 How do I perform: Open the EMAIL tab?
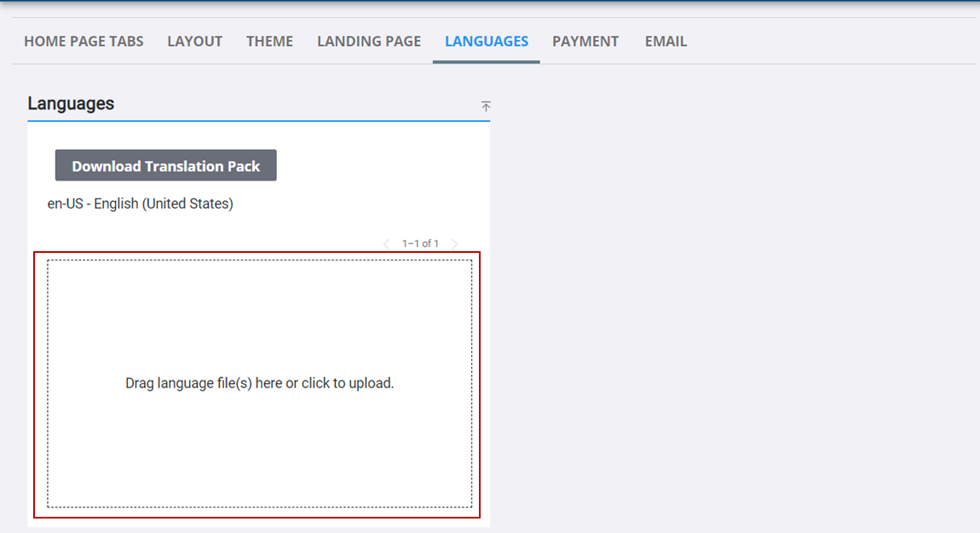coord(665,41)
